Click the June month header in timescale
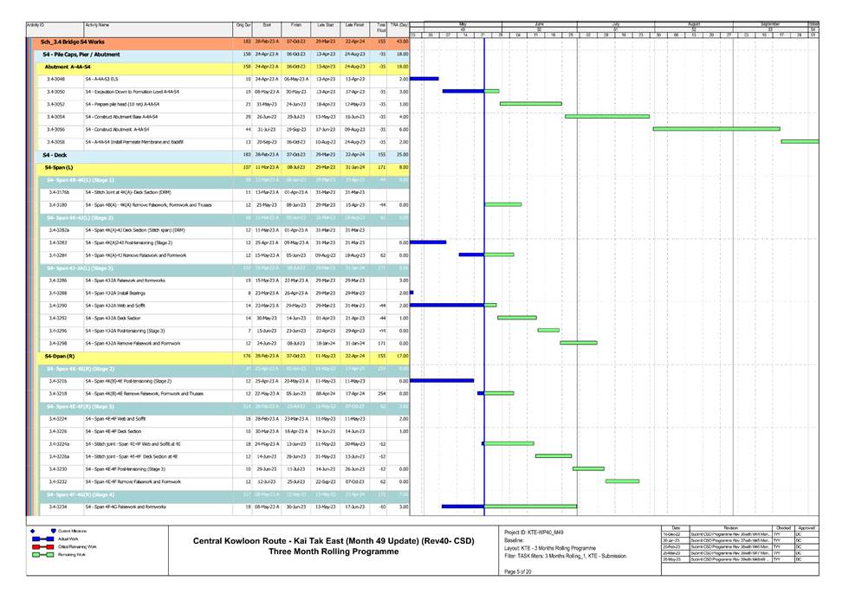The image size is (868, 613). tap(538, 24)
